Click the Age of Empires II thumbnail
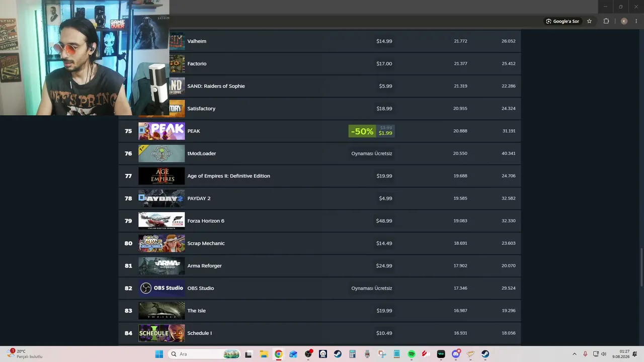This screenshot has width=644, height=362. 162,176
